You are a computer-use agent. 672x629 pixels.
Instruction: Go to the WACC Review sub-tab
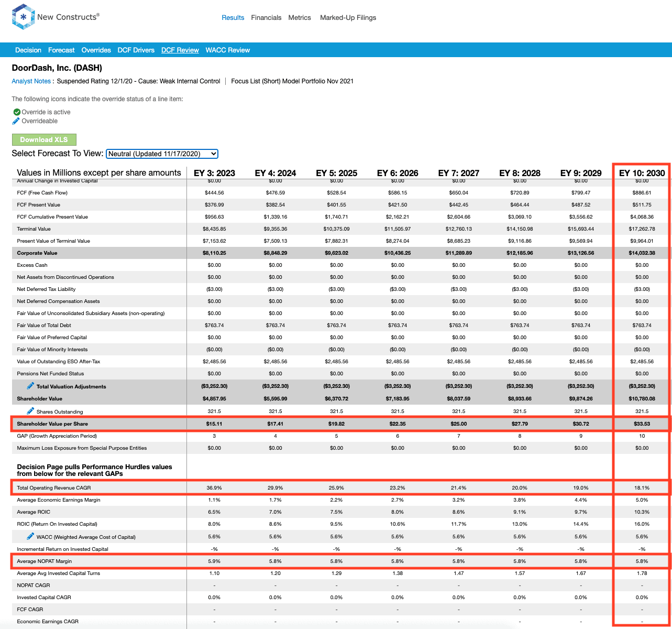(228, 50)
